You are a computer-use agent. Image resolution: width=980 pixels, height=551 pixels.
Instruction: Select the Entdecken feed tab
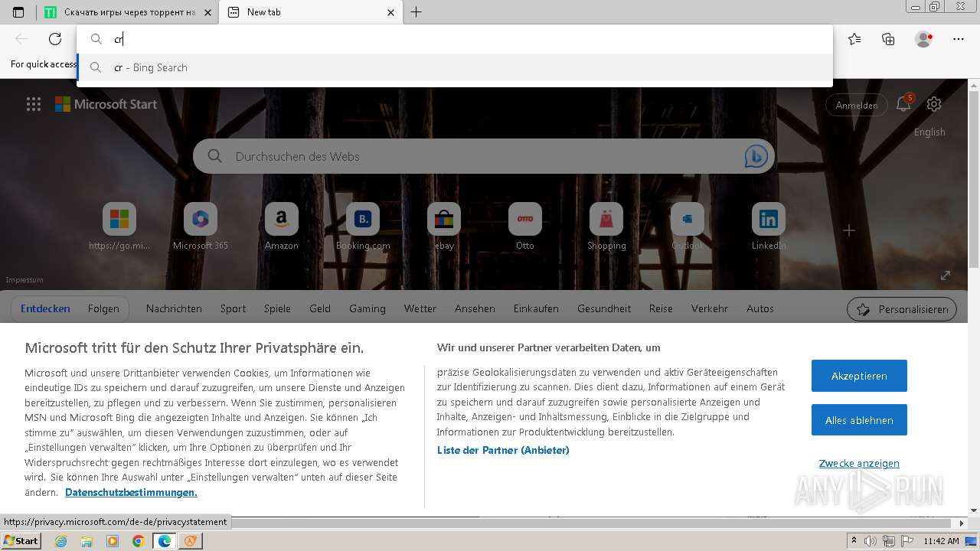pos(45,308)
